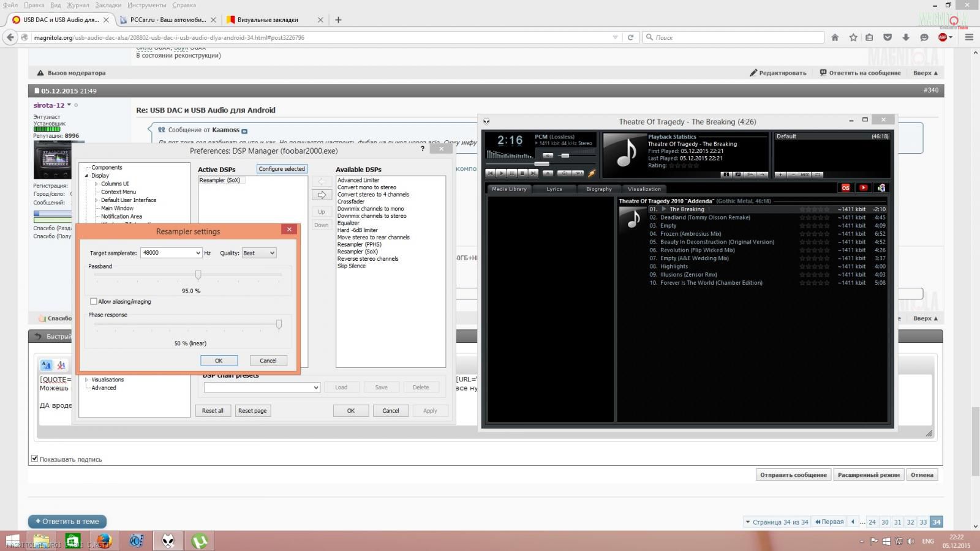Click the foobar2000 volume slider
Viewport: 980px width, 551px height.
(565, 156)
